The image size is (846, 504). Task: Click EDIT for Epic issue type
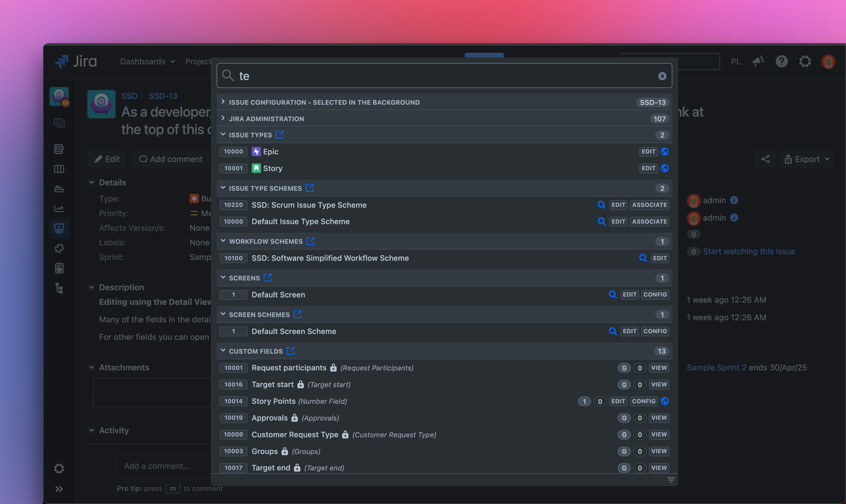click(x=648, y=152)
